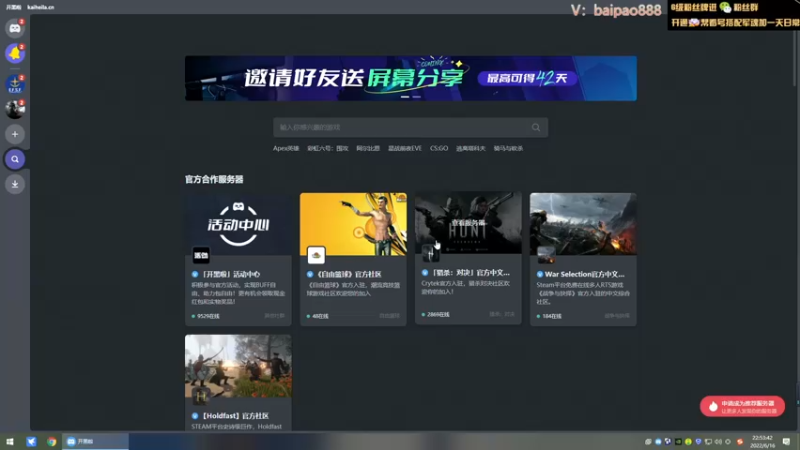
Task: Click the War Selection官方中文 card title
Action: pyautogui.click(x=585, y=274)
